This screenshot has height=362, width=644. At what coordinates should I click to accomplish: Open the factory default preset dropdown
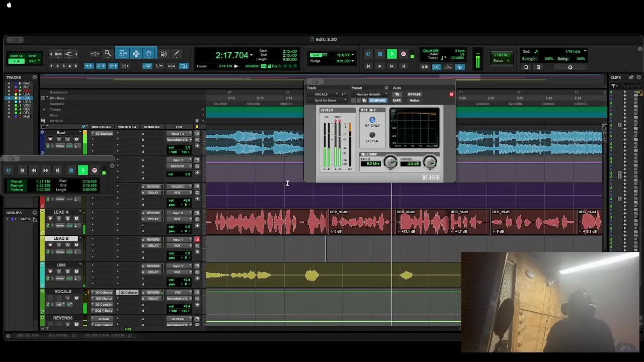pos(371,95)
